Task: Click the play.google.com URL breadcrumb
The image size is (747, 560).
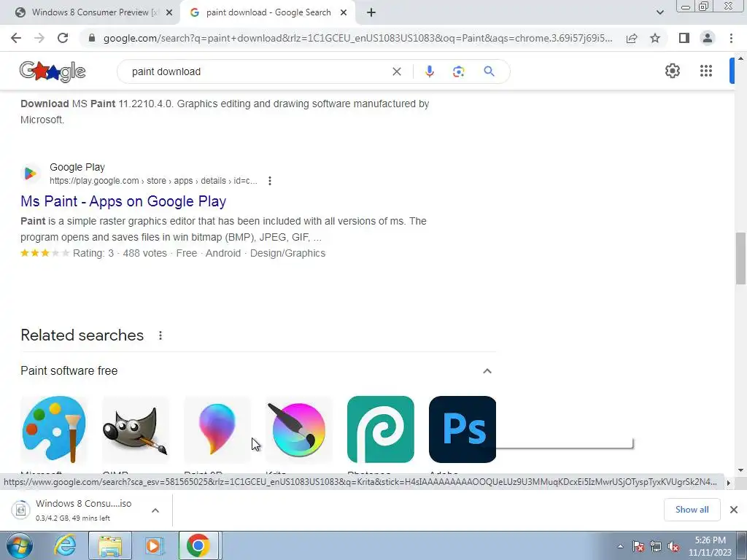Action: [153, 181]
